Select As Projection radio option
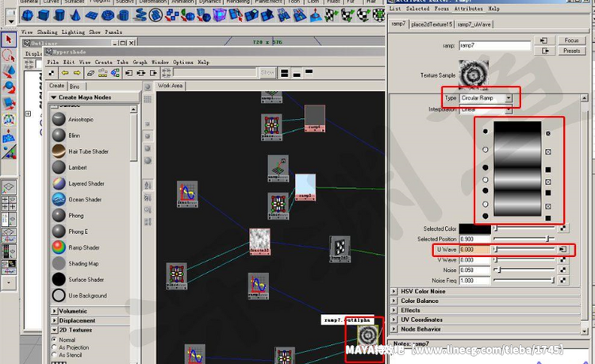 (54, 347)
